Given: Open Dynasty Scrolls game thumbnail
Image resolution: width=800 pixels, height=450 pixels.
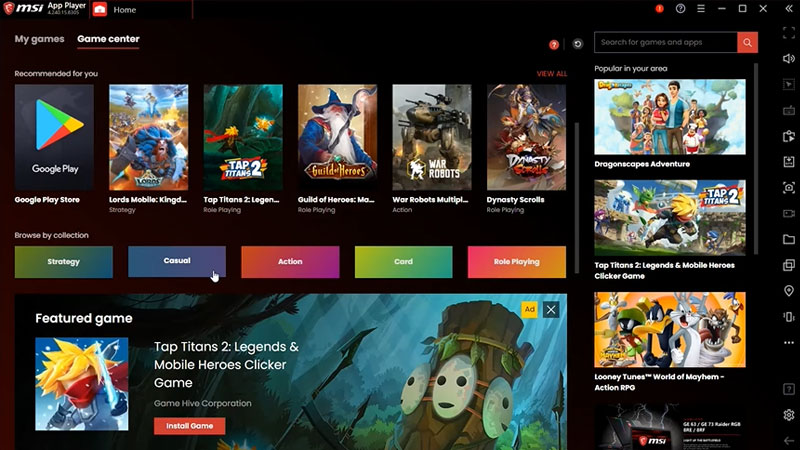Looking at the screenshot, I should point(526,137).
